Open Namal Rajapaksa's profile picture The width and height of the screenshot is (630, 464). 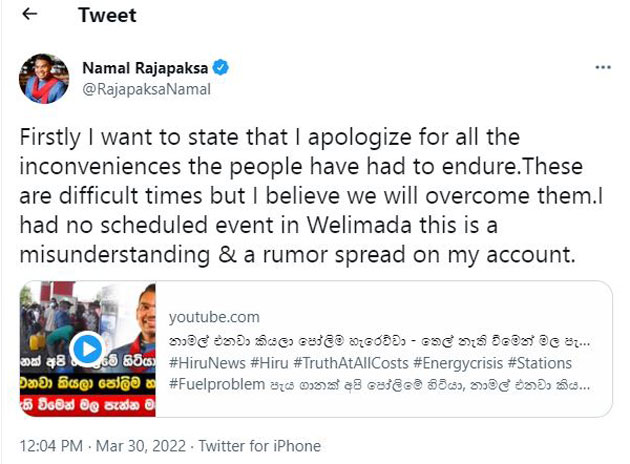[44, 78]
